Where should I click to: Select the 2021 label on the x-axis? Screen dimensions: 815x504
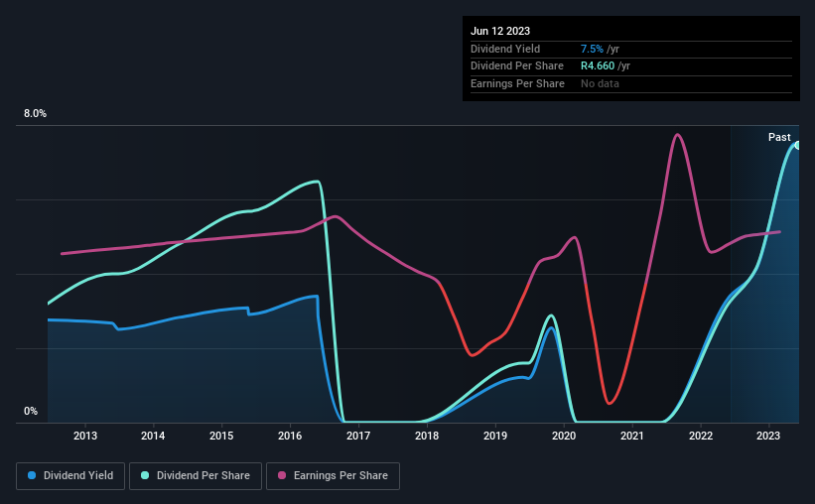coord(632,436)
